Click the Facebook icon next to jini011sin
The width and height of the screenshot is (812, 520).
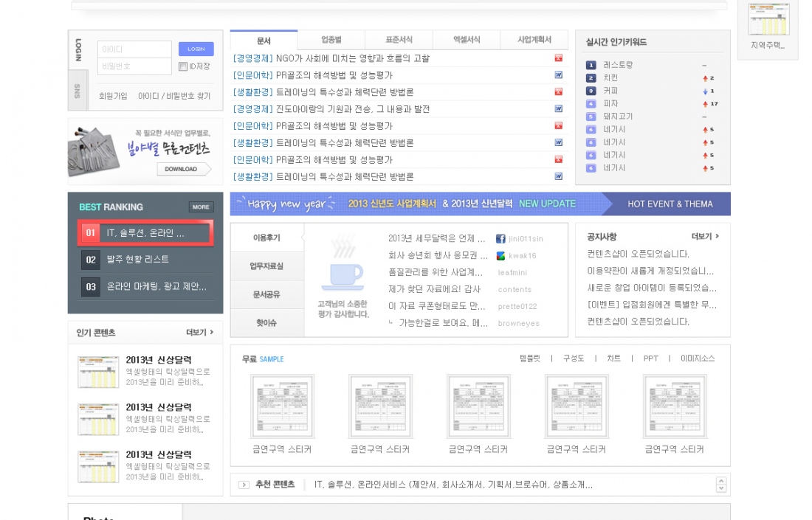pos(500,239)
